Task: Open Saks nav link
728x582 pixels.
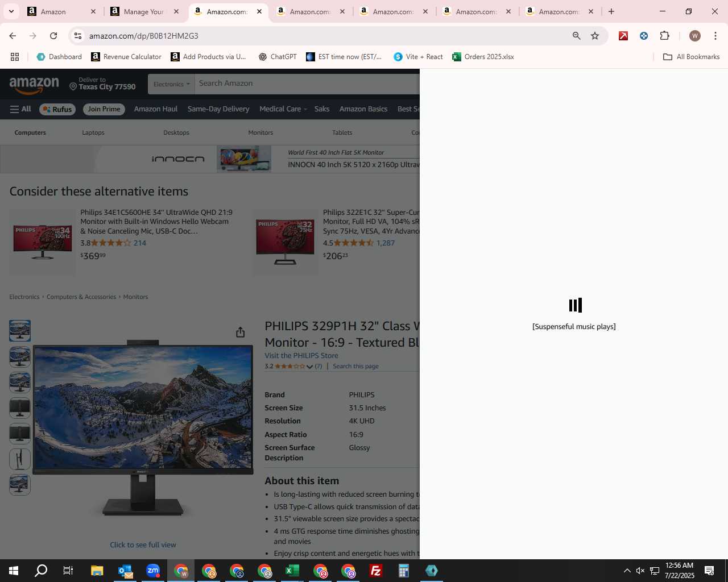Action: coord(322,109)
